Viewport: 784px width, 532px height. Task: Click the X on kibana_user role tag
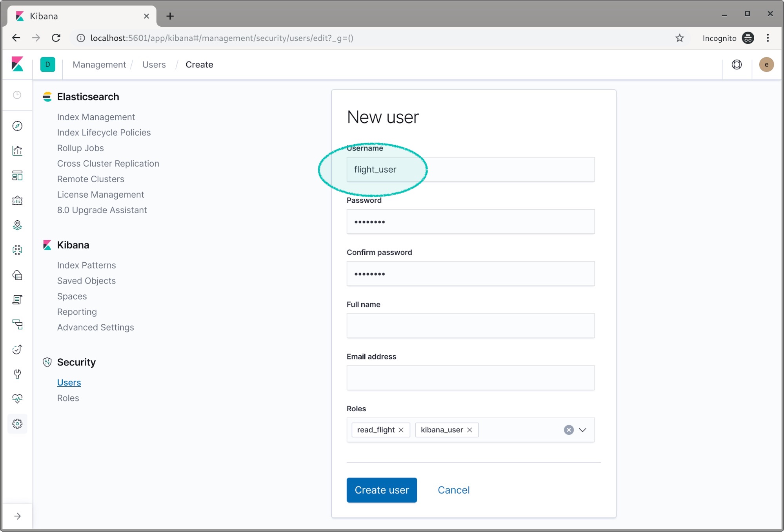(470, 430)
